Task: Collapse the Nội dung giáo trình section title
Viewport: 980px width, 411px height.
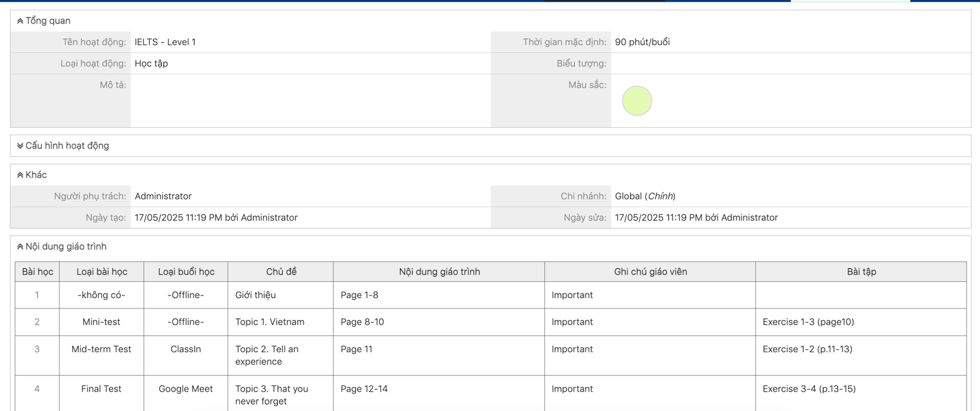Action: 65,246
